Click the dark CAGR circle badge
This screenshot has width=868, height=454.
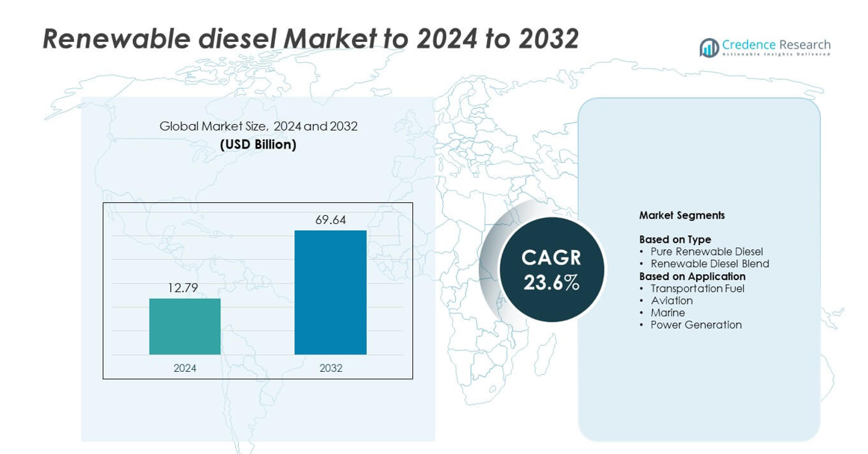(551, 270)
